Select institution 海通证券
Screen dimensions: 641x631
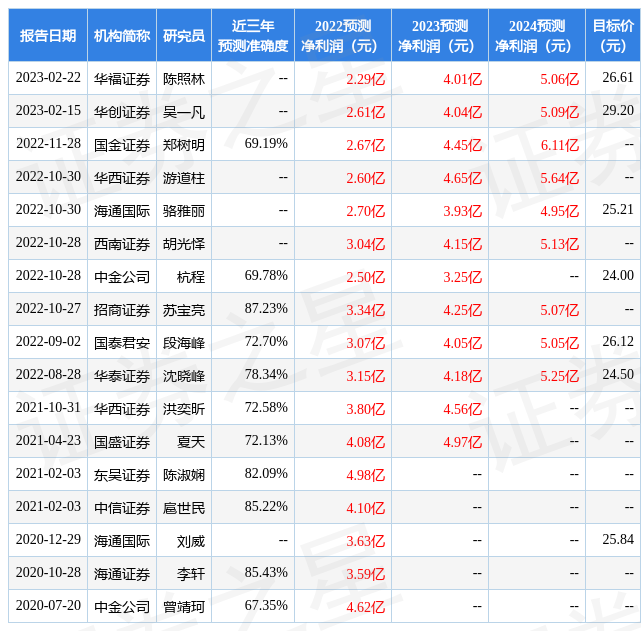(x=122, y=574)
